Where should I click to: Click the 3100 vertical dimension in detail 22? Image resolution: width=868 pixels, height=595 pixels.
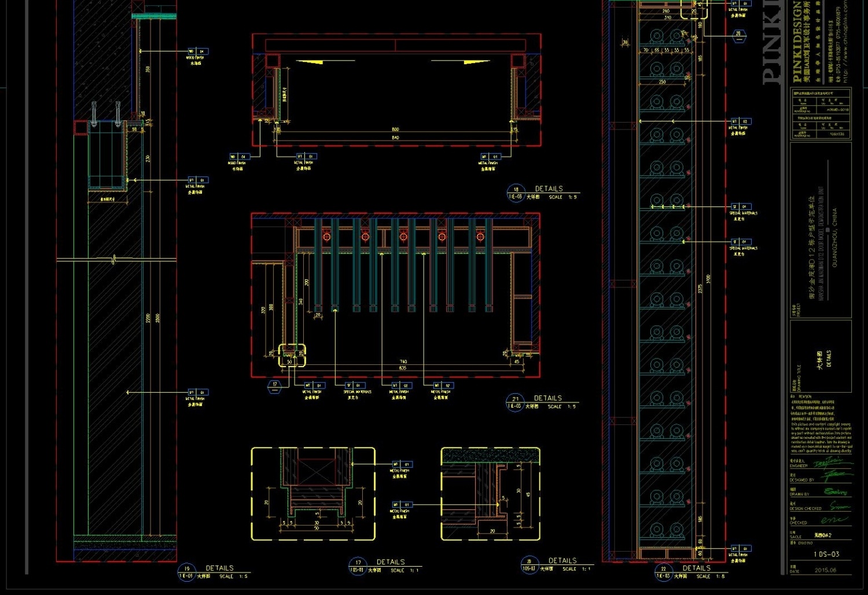[708, 279]
